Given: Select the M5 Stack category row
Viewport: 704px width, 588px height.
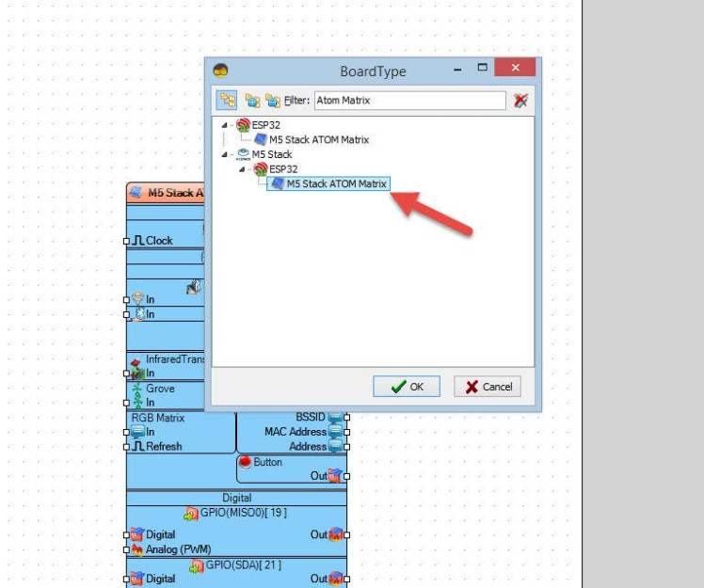Looking at the screenshot, I should (272, 154).
